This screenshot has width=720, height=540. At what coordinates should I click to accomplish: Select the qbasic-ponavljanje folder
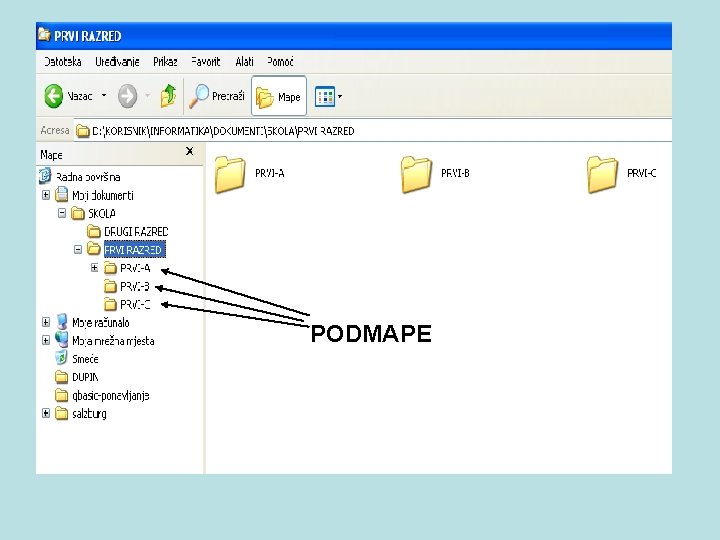click(x=111, y=395)
